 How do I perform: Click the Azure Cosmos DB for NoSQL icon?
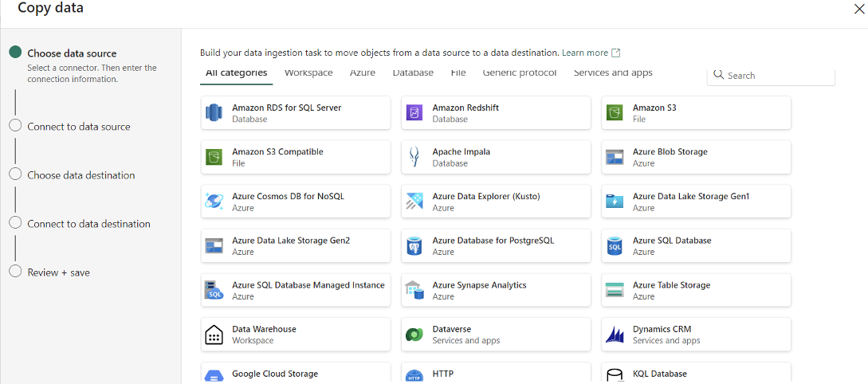(x=214, y=202)
